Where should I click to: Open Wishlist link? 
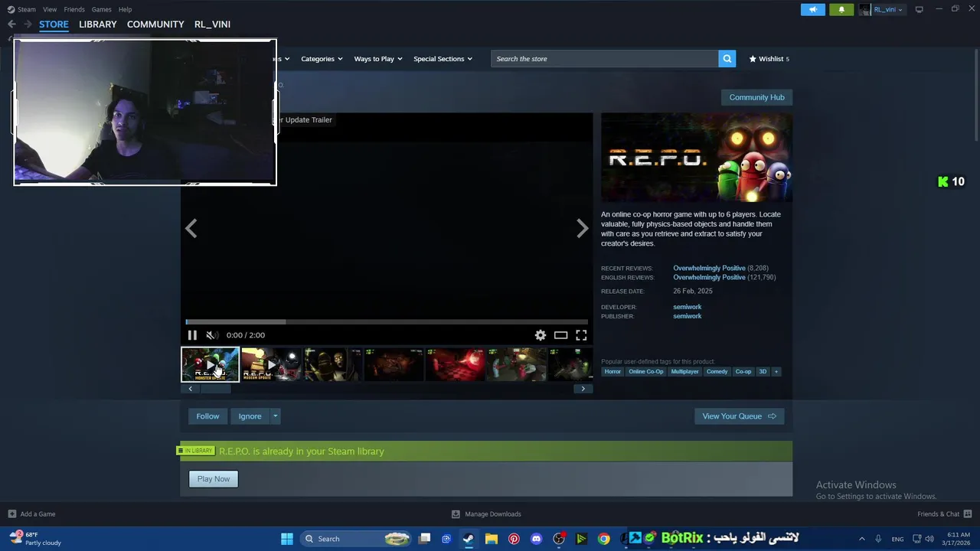click(769, 59)
